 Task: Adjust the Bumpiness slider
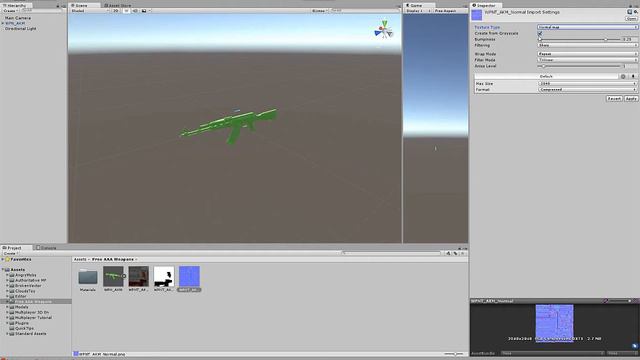coord(580,39)
